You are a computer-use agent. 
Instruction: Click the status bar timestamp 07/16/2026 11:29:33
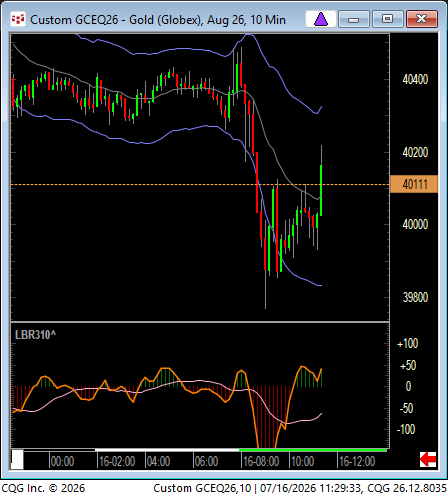click(310, 488)
